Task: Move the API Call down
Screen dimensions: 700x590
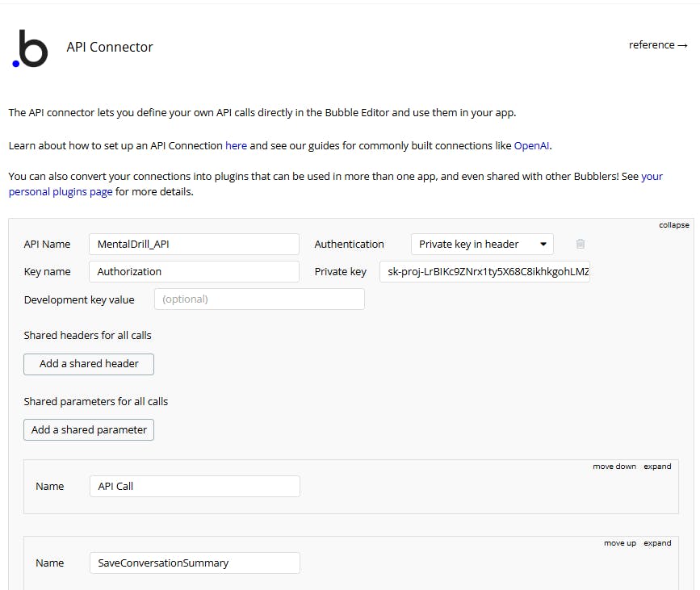Action: 614,467
